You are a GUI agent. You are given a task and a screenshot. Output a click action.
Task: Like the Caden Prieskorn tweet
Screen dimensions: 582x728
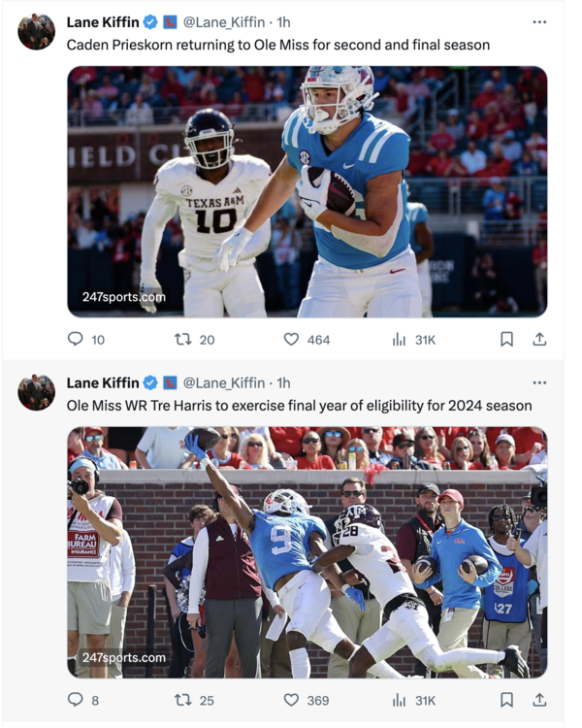click(291, 339)
